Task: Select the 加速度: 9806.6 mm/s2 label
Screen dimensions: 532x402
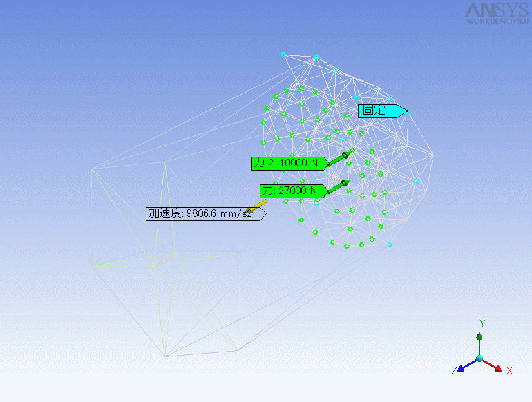Action: coord(206,214)
